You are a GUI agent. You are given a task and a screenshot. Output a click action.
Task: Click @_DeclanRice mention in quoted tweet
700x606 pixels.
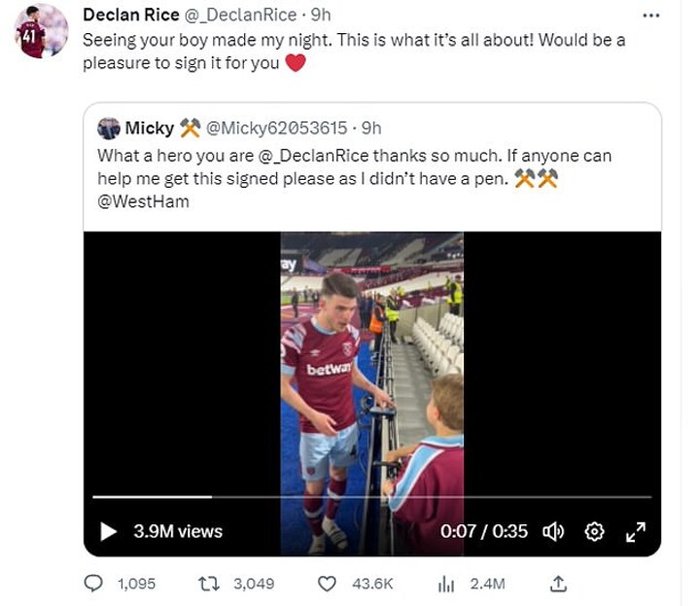coord(313,156)
